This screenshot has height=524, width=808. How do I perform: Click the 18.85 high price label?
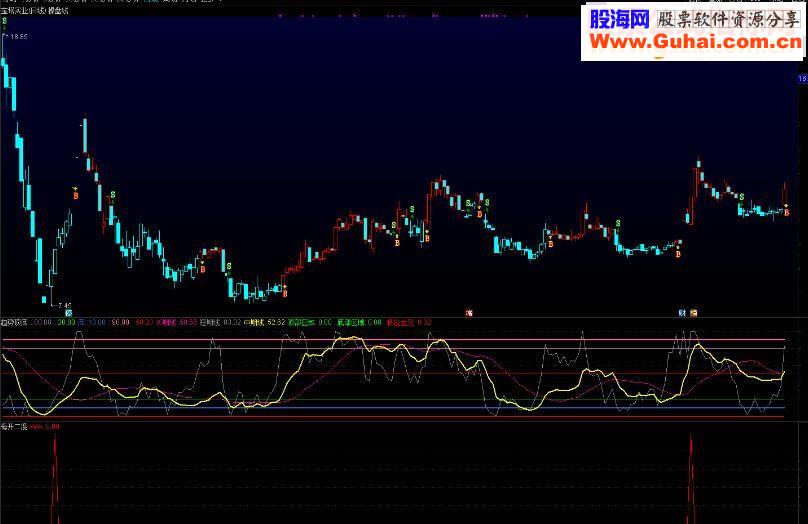point(19,37)
